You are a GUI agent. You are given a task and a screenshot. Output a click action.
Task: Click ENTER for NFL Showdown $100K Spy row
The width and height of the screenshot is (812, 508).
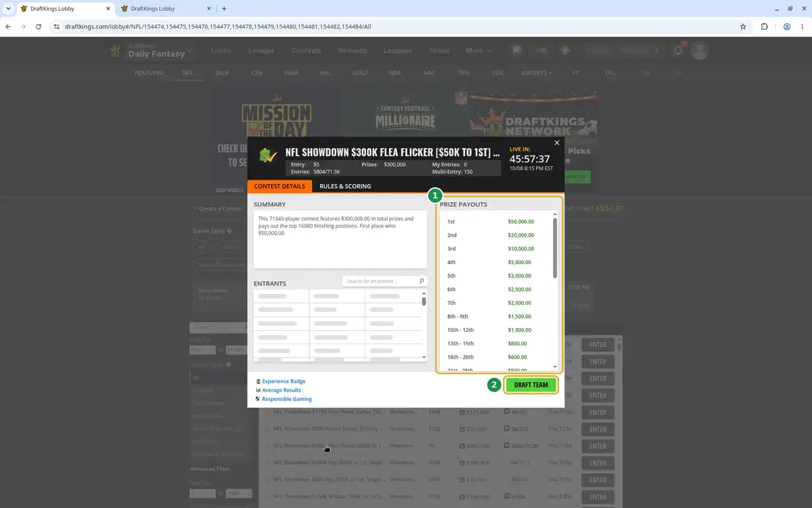(598, 463)
